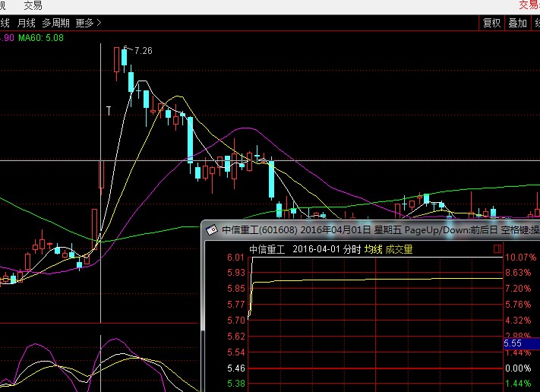540x392 pixels.
Task: Click the 7.26 peak price marker
Action: (x=143, y=51)
